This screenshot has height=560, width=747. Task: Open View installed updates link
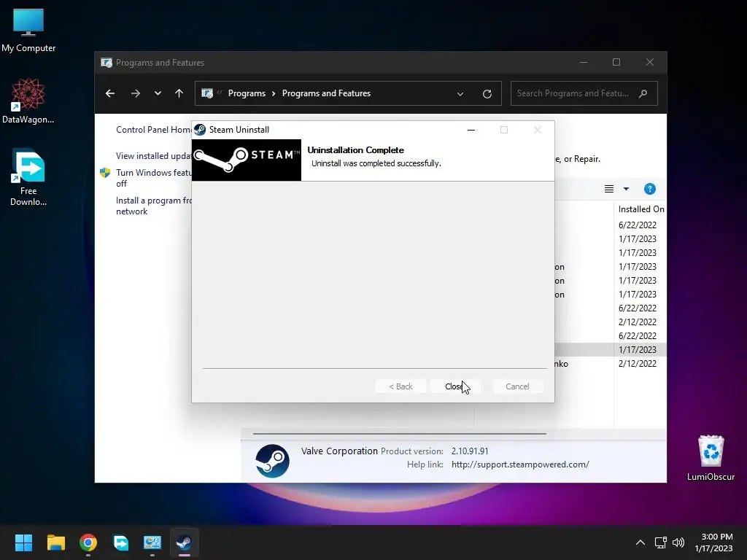(x=153, y=156)
